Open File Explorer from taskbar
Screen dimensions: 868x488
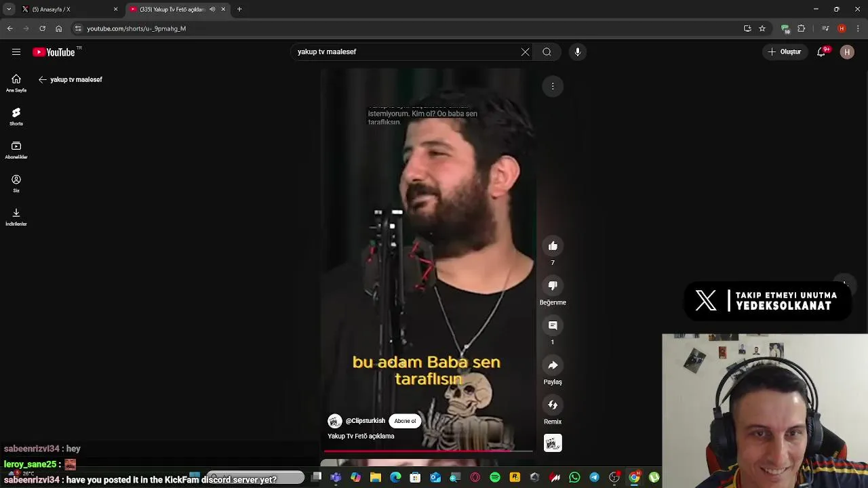[376, 478]
